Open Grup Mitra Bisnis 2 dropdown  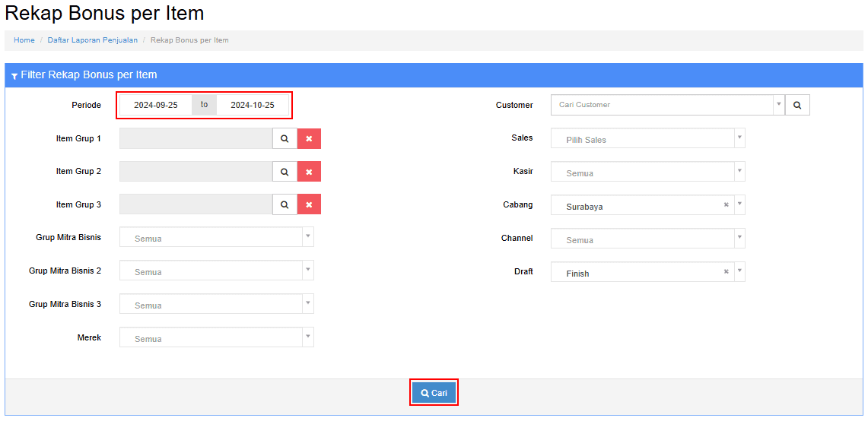(x=216, y=271)
